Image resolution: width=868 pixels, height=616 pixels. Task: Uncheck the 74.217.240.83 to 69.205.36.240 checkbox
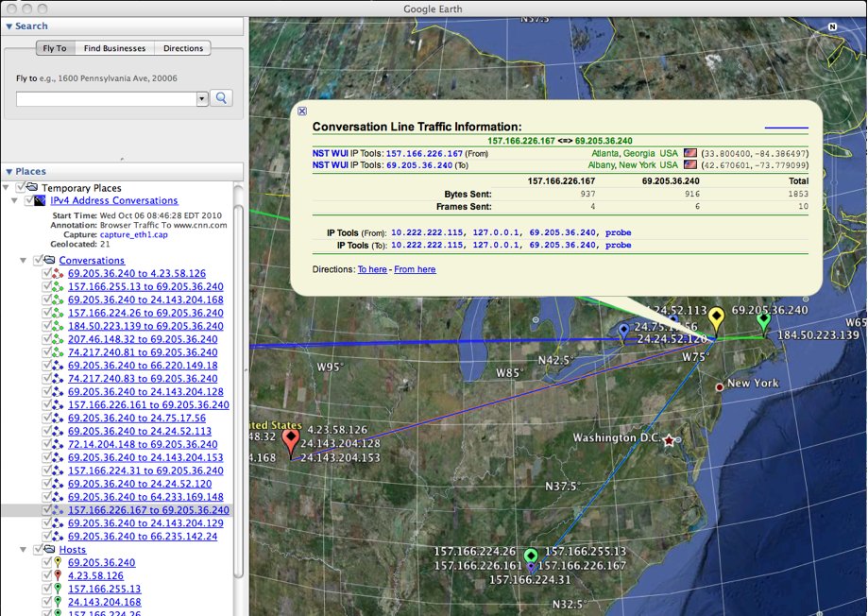coord(47,378)
